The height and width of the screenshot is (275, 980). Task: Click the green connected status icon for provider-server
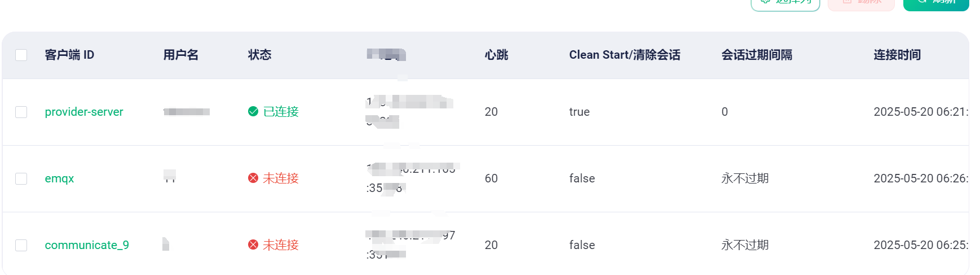point(253,111)
